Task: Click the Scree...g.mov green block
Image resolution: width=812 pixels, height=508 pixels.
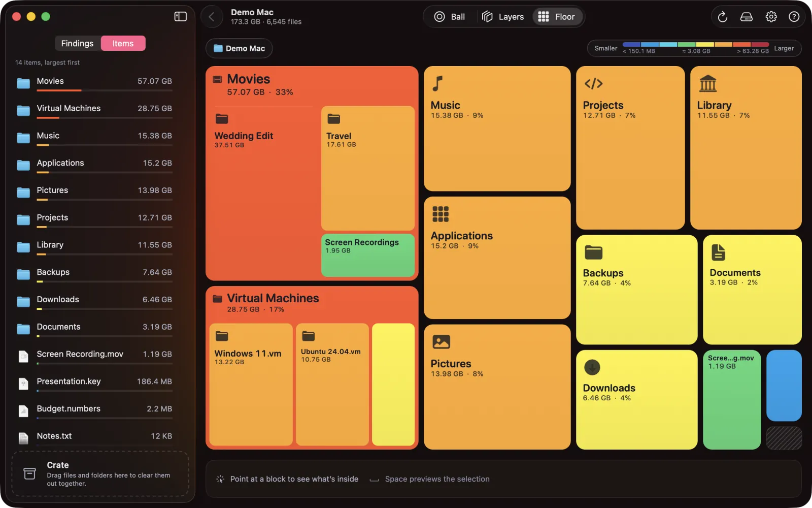Action: (732, 400)
